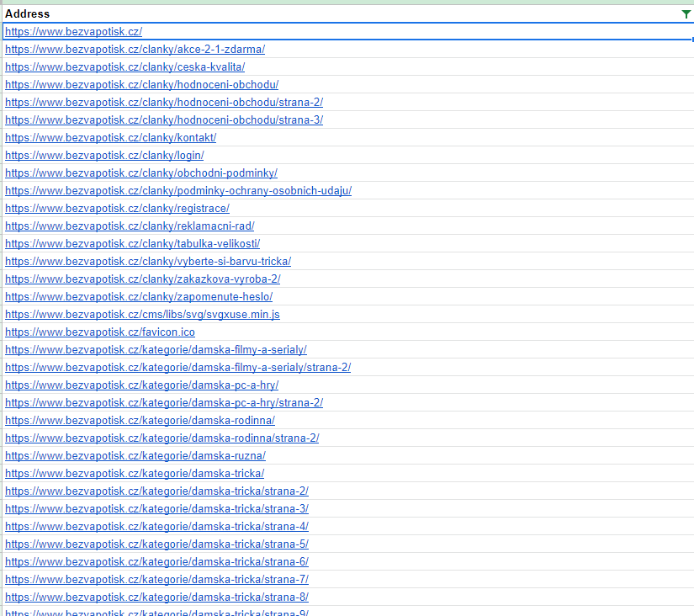Open the obchodni-podminky link

click(141, 173)
